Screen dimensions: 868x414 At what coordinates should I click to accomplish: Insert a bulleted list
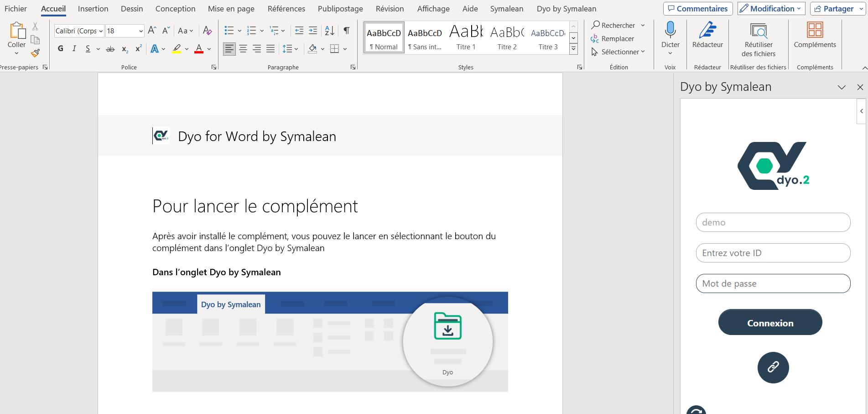click(x=229, y=31)
